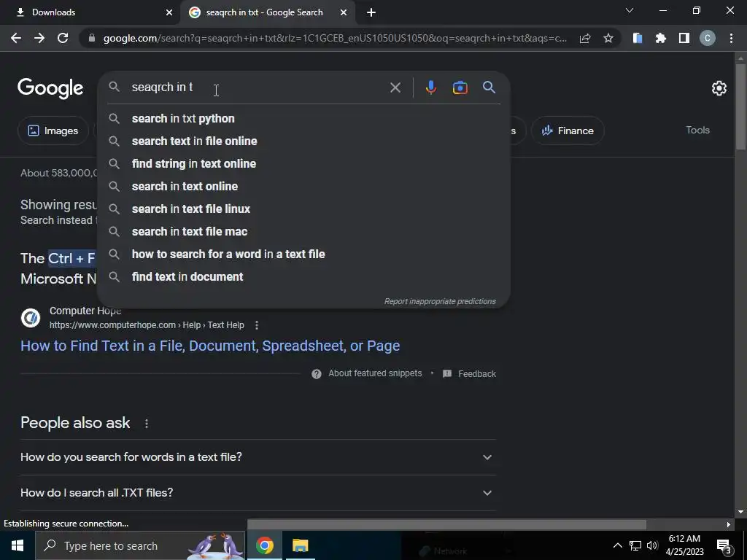Click the blue magnifier search button
This screenshot has height=560, width=747.
(x=489, y=87)
